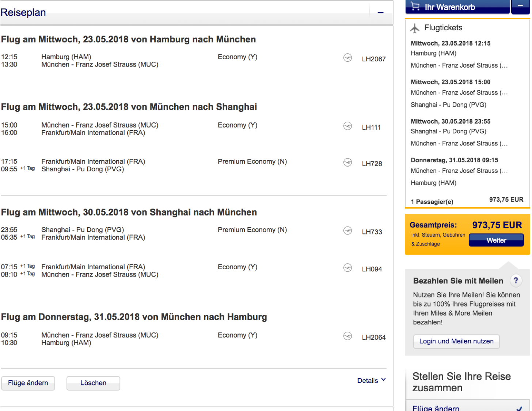Click the shopping cart icon in Ihr Warenkorb
This screenshot has height=411, width=532.
point(415,6)
